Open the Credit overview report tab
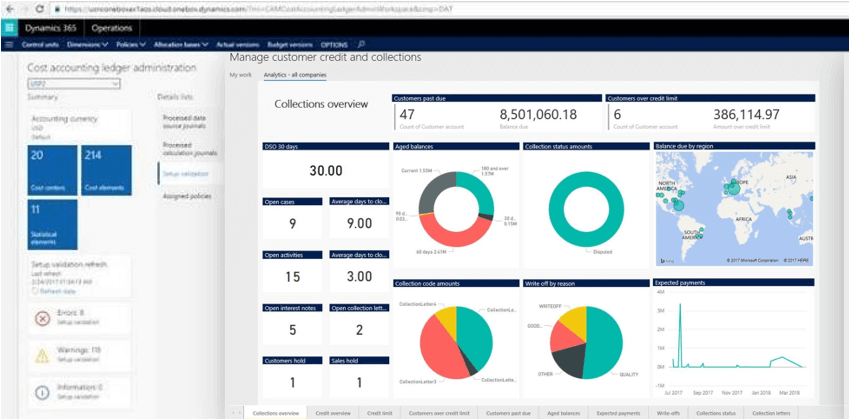The image size is (849, 420). click(x=333, y=413)
